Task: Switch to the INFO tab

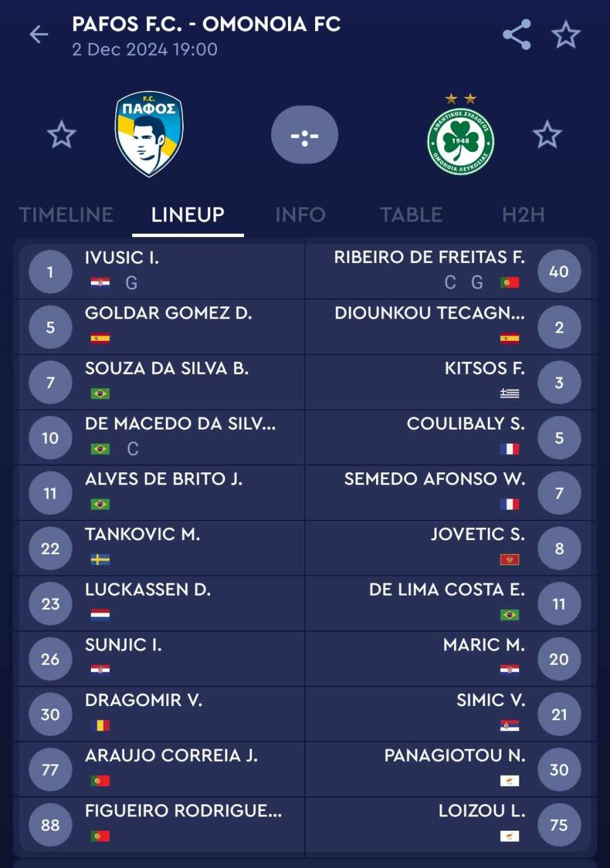Action: tap(300, 215)
